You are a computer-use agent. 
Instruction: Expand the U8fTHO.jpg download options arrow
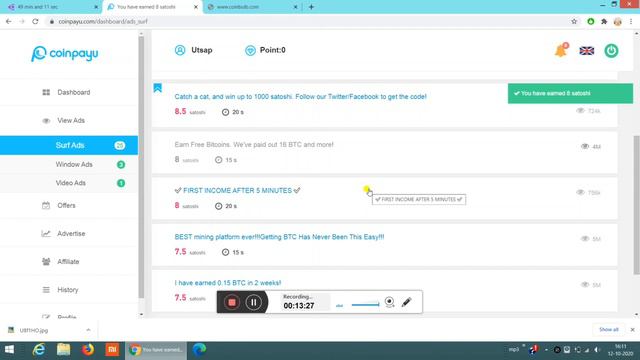click(x=88, y=330)
